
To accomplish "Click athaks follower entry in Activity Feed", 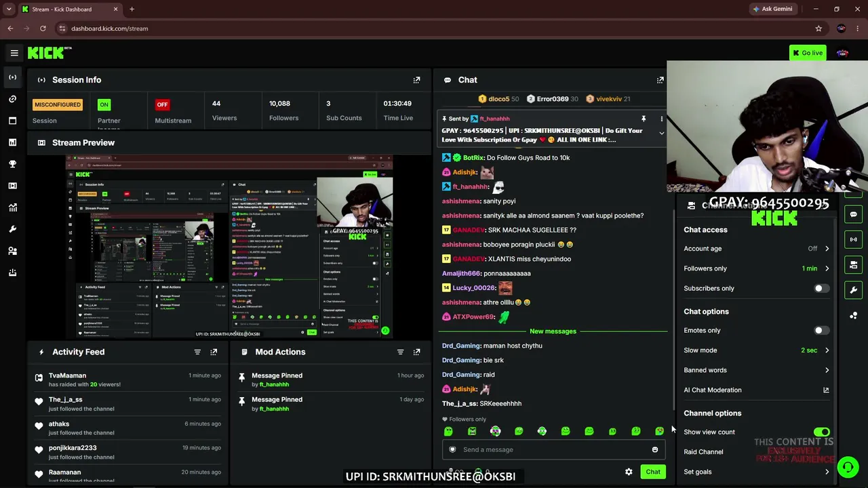I will click(x=127, y=428).
